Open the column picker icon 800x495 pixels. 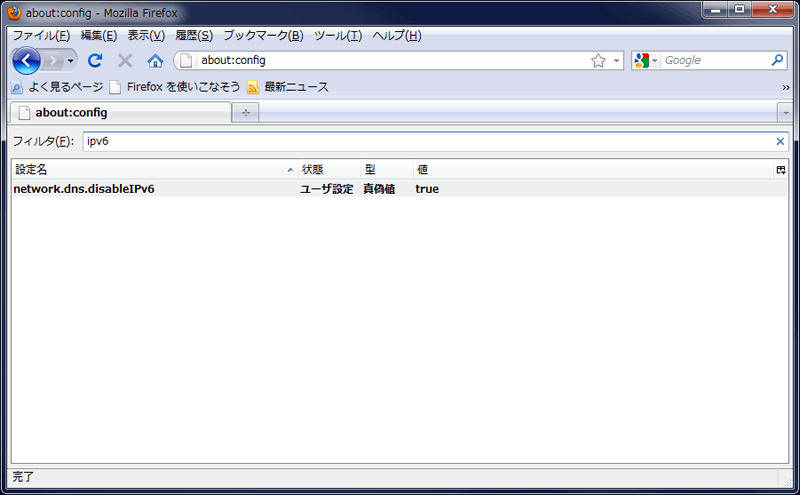pyautogui.click(x=781, y=169)
